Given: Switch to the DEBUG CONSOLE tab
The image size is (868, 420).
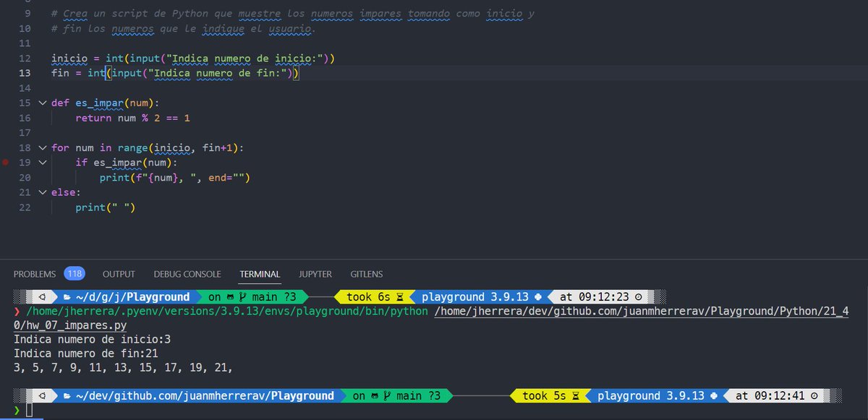Looking at the screenshot, I should click(x=187, y=274).
